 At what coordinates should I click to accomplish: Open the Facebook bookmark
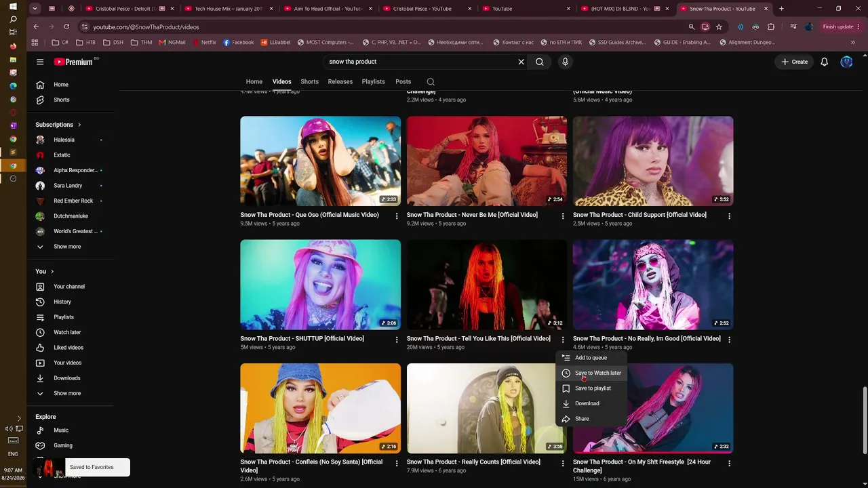238,42
